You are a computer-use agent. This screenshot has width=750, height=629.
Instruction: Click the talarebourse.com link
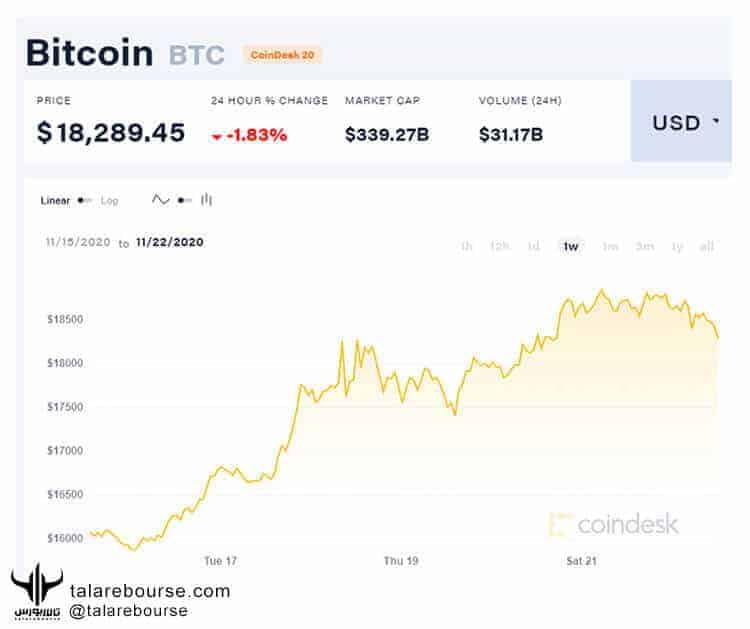coord(150,591)
